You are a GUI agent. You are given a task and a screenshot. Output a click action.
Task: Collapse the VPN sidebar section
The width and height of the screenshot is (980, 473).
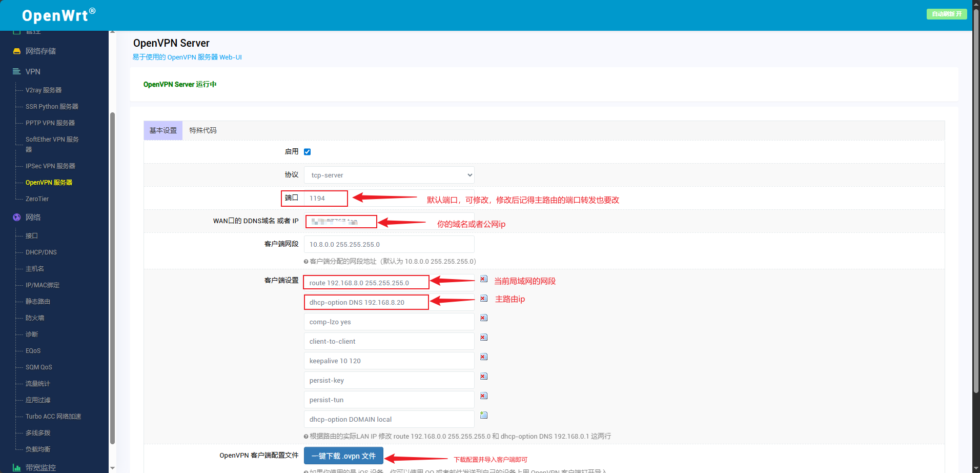tap(33, 72)
